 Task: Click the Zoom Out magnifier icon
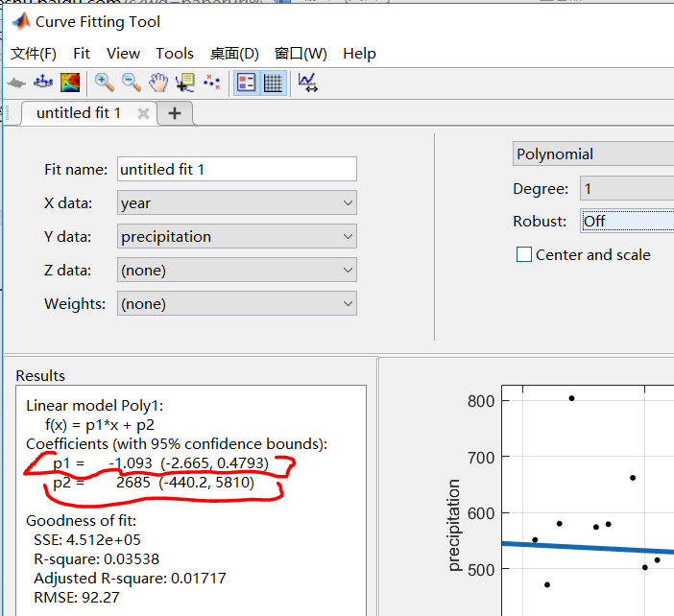(131, 83)
